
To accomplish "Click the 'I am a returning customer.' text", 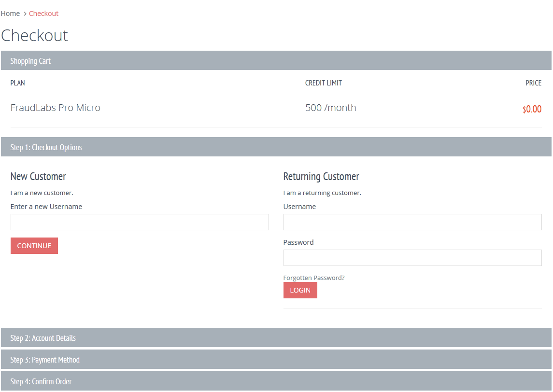I will [x=322, y=193].
